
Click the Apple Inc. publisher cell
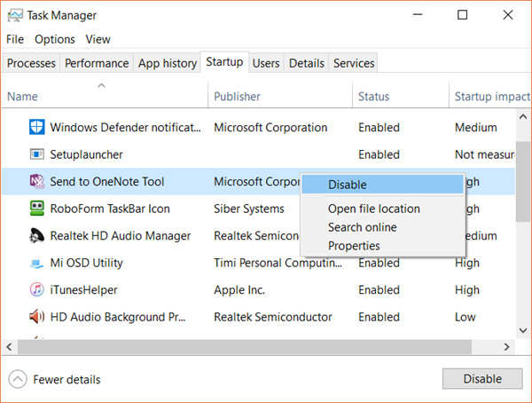(x=239, y=290)
